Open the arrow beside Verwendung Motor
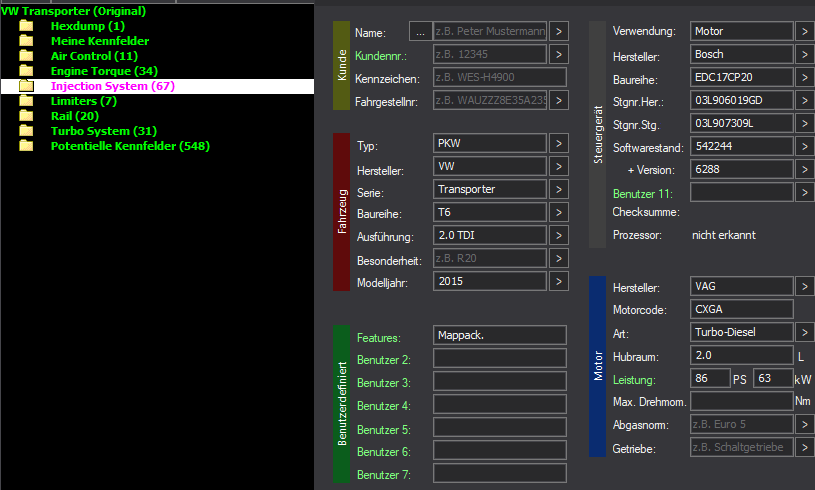815x490 pixels. (x=805, y=31)
